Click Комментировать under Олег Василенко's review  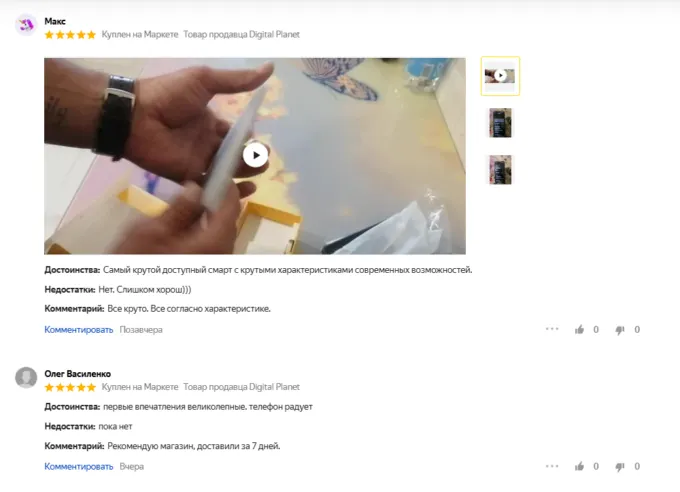pyautogui.click(x=78, y=466)
